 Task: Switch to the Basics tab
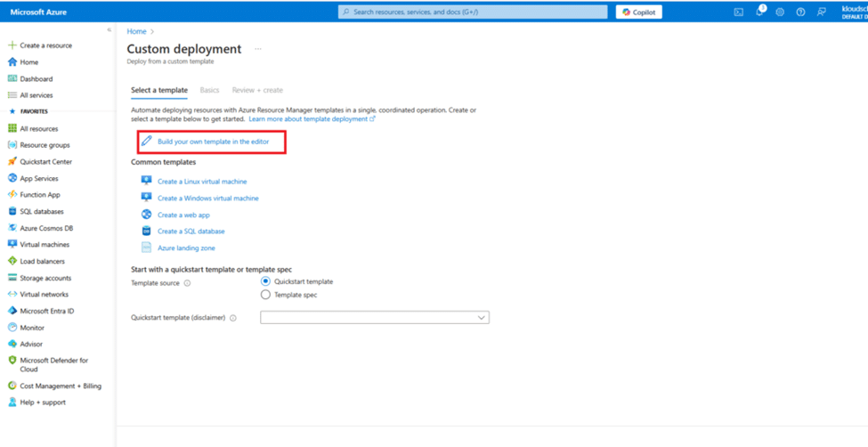pos(209,90)
